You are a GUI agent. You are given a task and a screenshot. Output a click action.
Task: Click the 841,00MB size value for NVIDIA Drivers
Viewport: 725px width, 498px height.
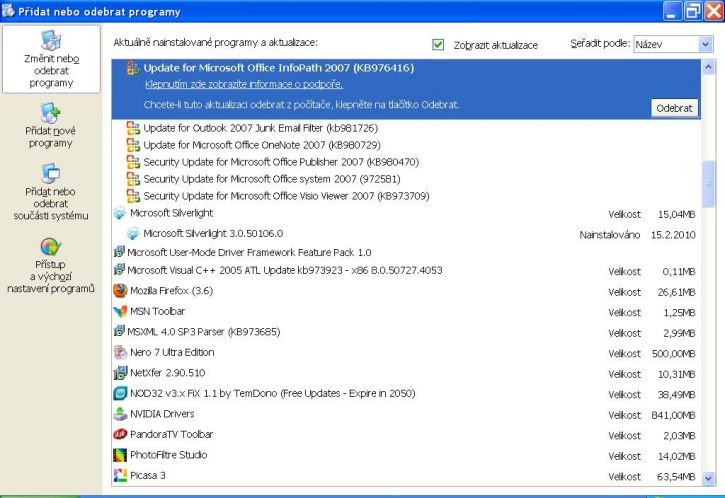click(673, 415)
